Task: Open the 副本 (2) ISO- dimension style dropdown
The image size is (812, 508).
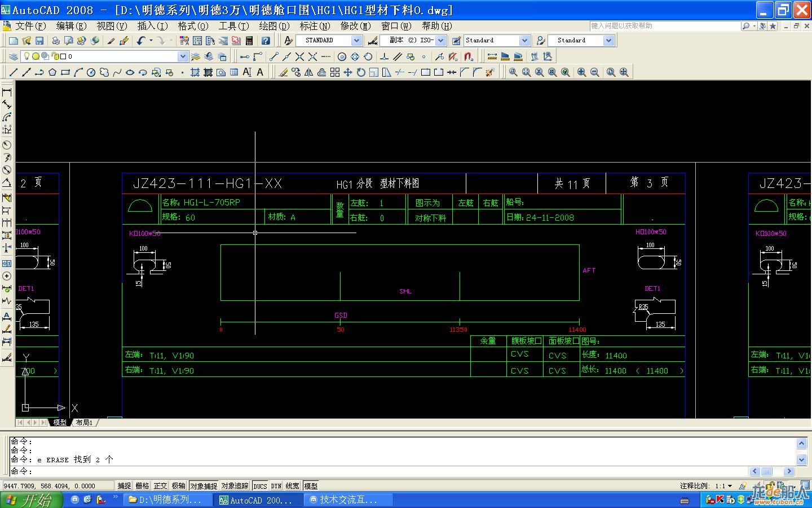Action: (x=441, y=41)
